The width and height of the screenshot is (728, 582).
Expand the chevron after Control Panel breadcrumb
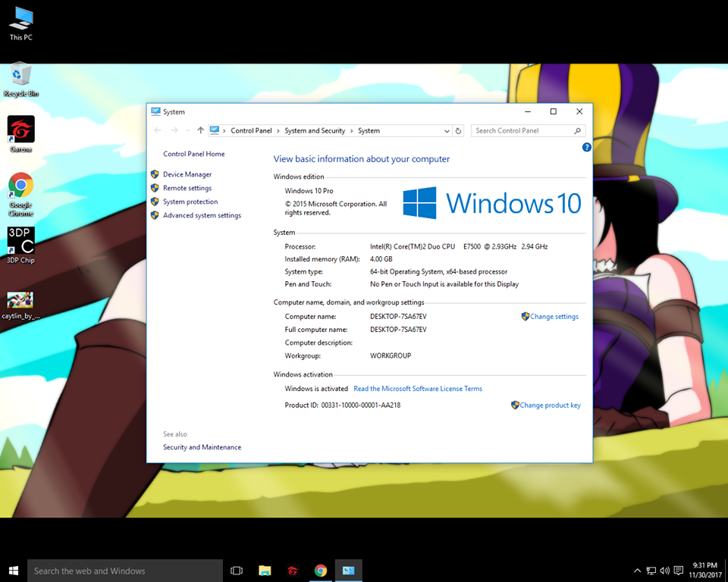click(x=278, y=131)
